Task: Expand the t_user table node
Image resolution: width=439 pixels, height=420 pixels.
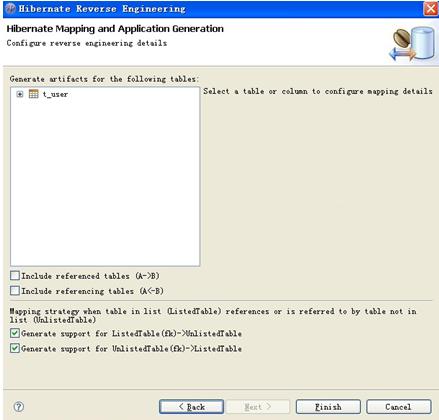Action: pyautogui.click(x=20, y=94)
